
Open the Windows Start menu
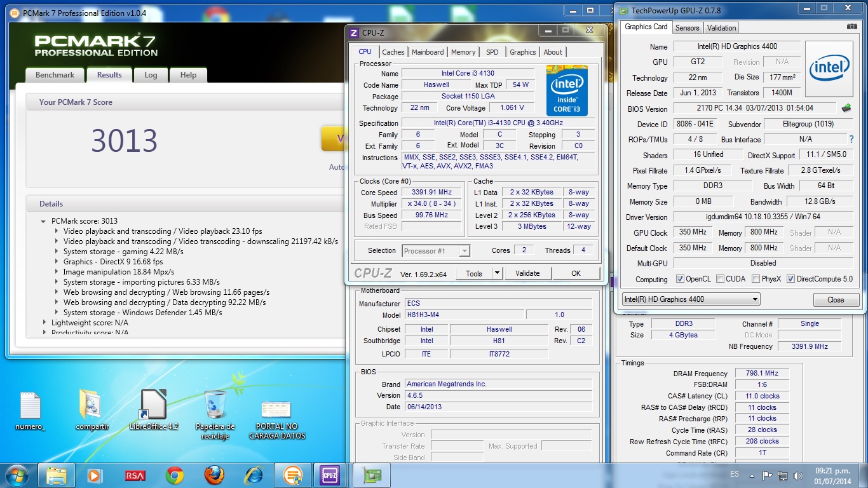tap(17, 475)
